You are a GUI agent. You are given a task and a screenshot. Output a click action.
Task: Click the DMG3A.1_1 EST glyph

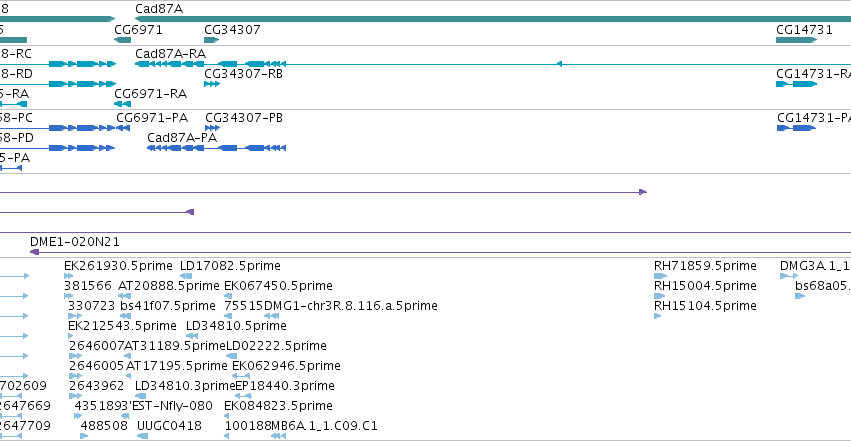point(789,276)
